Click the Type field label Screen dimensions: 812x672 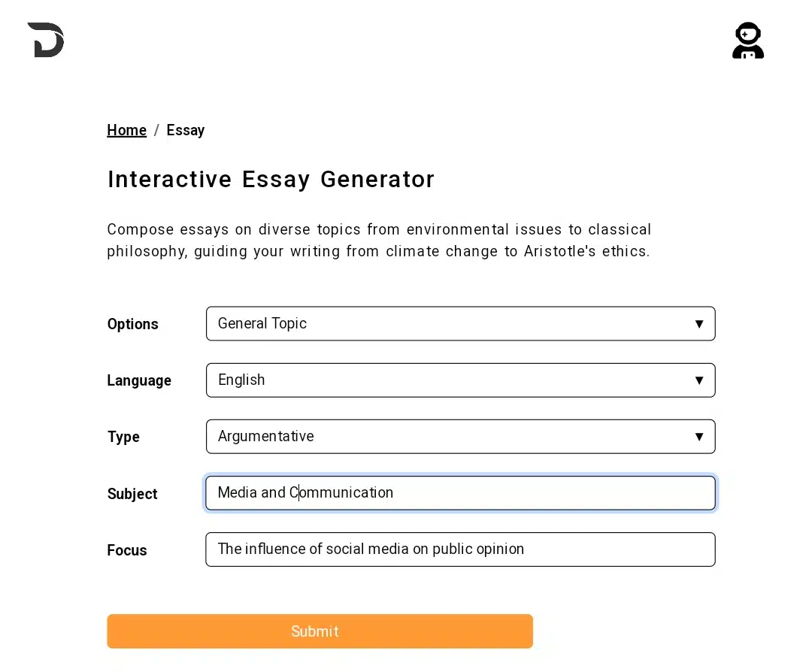(x=123, y=437)
